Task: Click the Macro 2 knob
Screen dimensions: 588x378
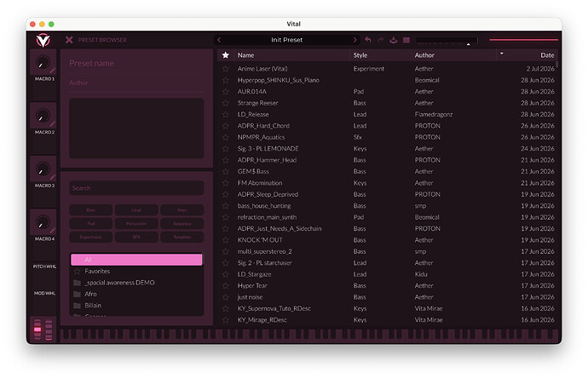Action: point(43,116)
